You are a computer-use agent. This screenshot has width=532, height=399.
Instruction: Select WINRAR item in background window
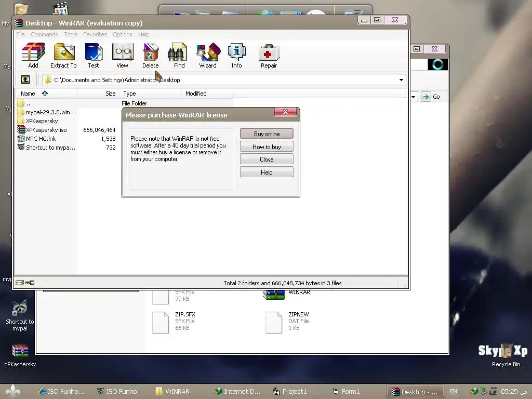click(x=287, y=294)
